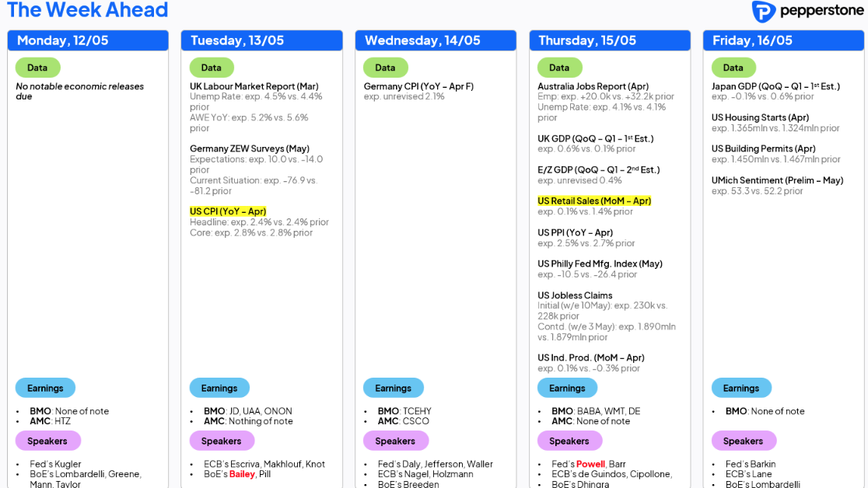Click the Japan GDP heading on Friday
This screenshot has height=488, width=868.
pyautogui.click(x=775, y=86)
